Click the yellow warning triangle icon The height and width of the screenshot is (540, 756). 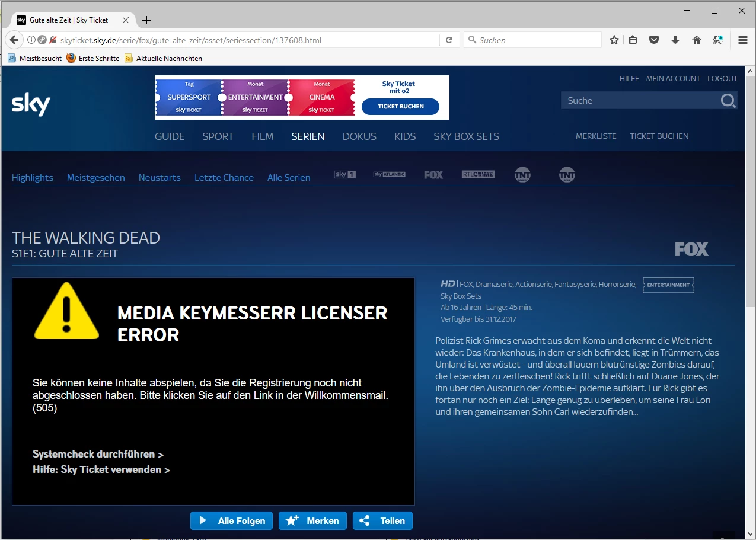(66, 311)
